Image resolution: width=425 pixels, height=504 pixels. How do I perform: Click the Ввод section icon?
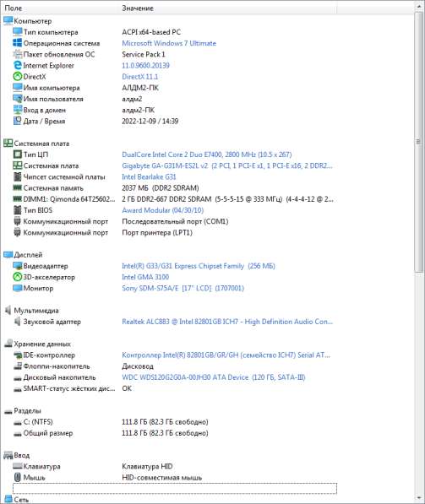(x=8, y=455)
